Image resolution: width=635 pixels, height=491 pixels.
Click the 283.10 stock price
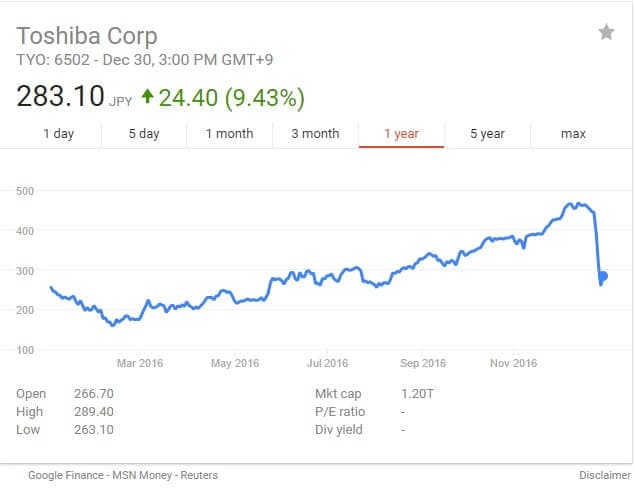[x=61, y=97]
